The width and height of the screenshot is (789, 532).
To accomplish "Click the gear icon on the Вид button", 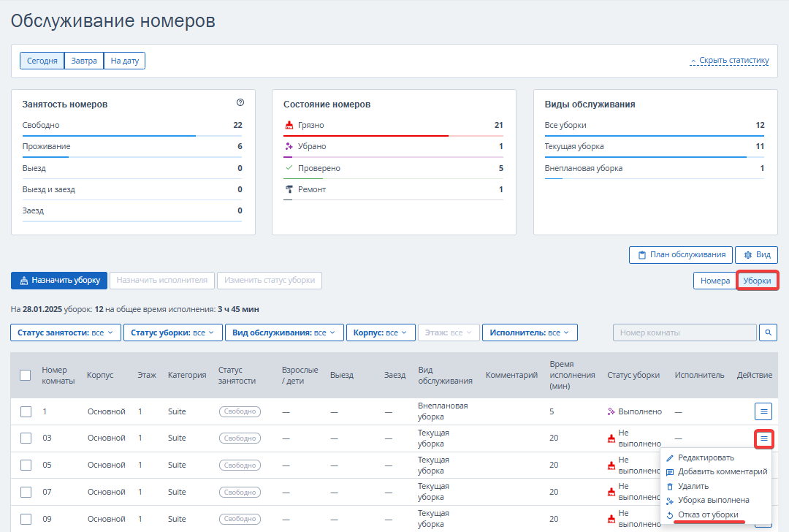I will click(x=748, y=255).
